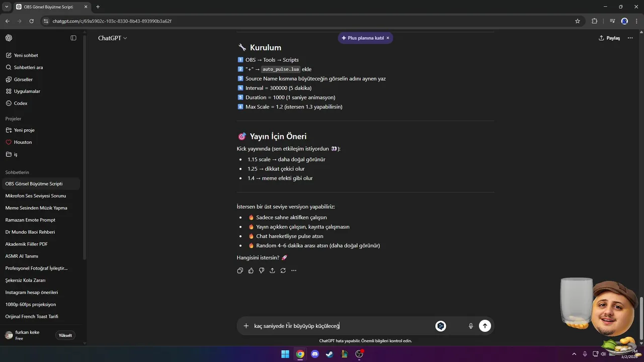The width and height of the screenshot is (644, 362).
Task: Give thumbs up to the response
Action: pyautogui.click(x=251, y=270)
